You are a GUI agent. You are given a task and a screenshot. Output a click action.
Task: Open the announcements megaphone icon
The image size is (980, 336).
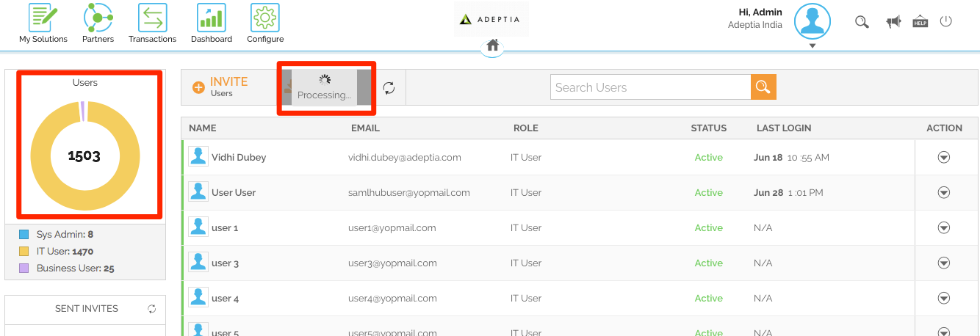(x=893, y=22)
